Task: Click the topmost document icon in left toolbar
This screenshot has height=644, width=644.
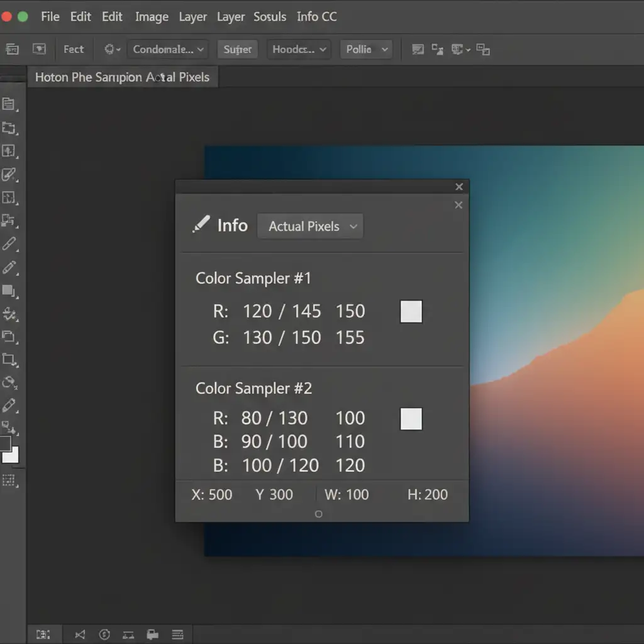Action: click(x=8, y=104)
